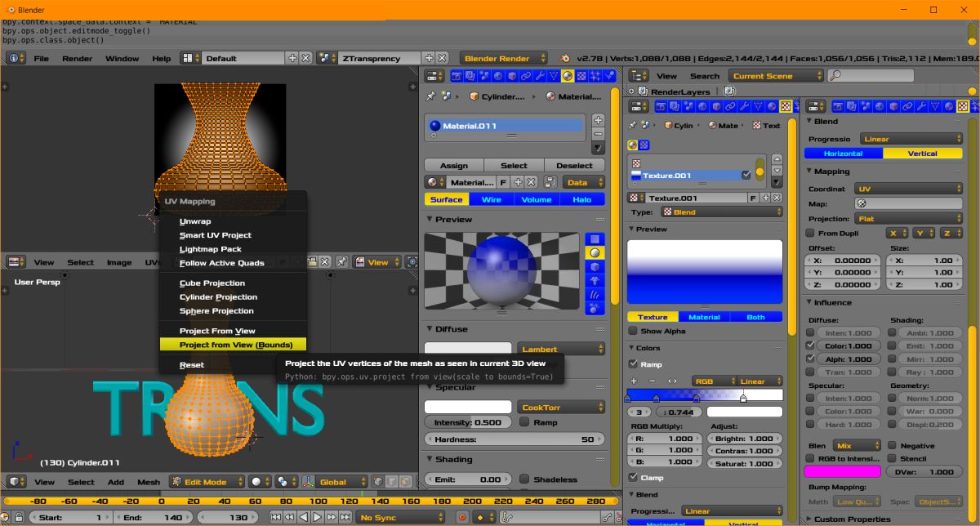Image resolution: width=980 pixels, height=526 pixels.
Task: Choose Sphere Projection
Action: click(x=233, y=311)
